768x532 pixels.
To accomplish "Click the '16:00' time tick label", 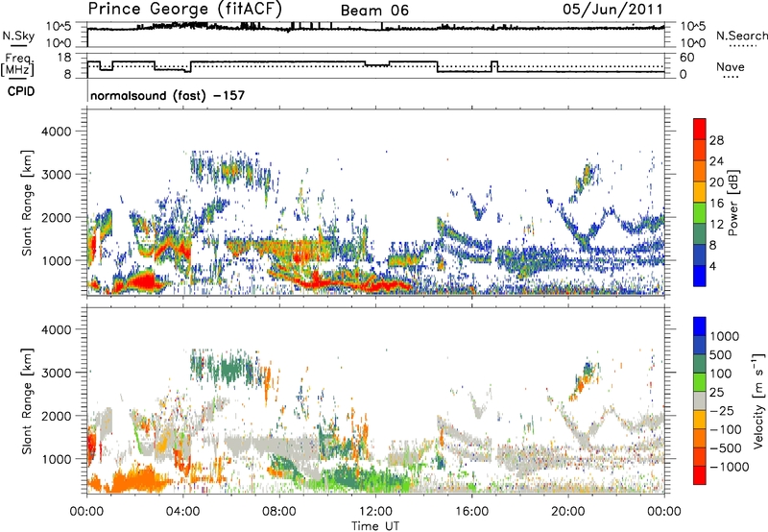I will pyautogui.click(x=471, y=512).
